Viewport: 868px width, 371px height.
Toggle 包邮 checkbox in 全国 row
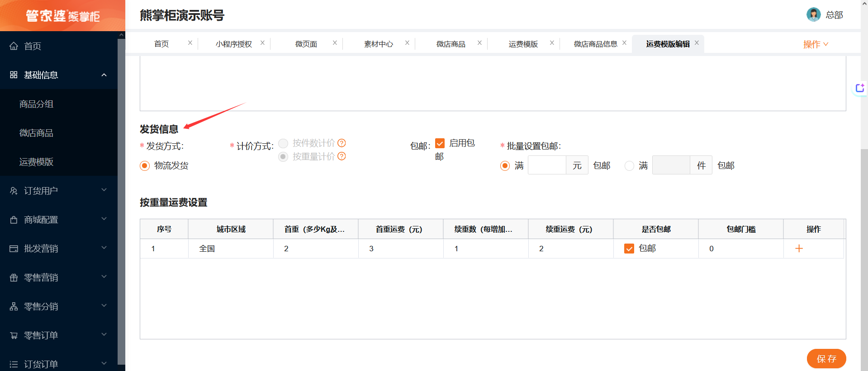click(x=629, y=249)
